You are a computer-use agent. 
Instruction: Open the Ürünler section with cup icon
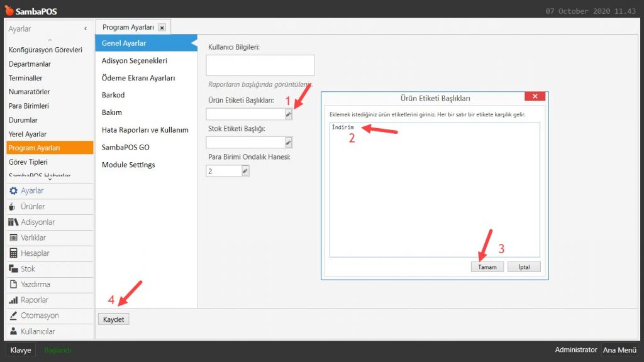point(32,207)
